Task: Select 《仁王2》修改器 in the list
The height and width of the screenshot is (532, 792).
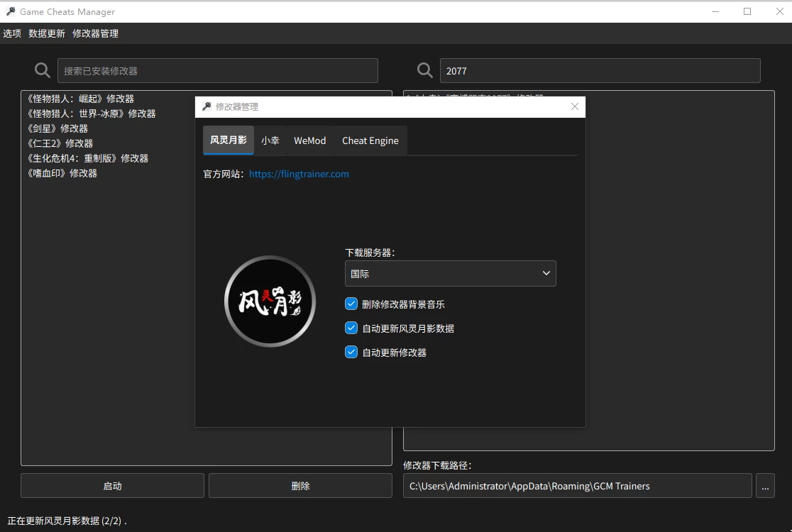Action: coord(60,143)
